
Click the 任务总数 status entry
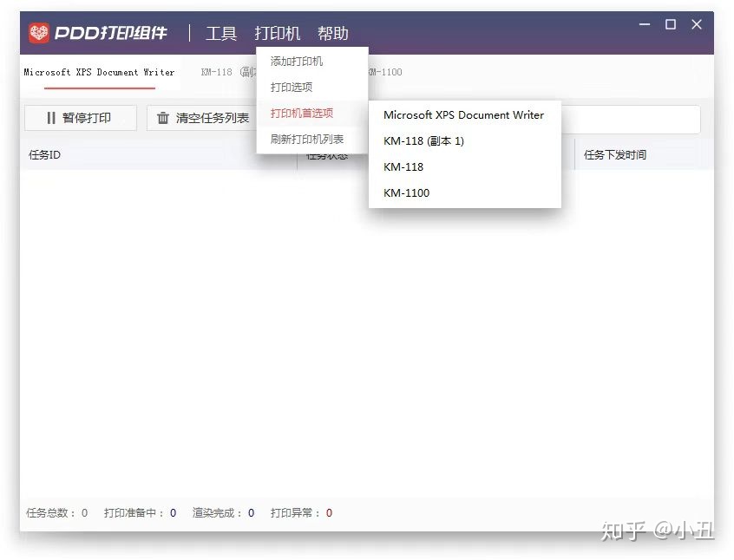(x=57, y=513)
